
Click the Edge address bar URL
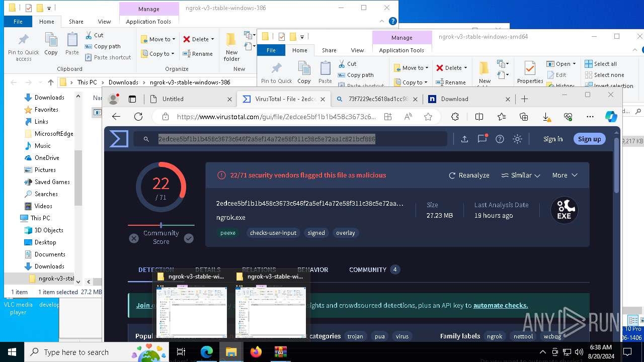point(276,117)
